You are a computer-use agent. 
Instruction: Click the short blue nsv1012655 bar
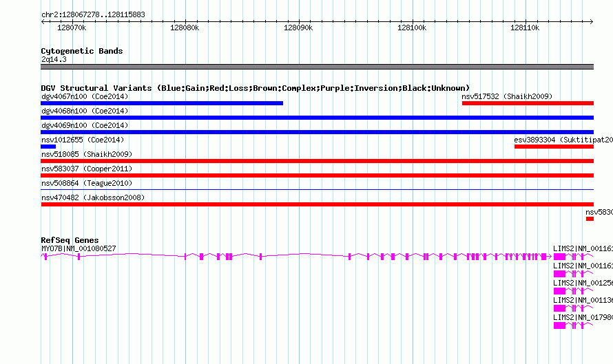[48, 147]
